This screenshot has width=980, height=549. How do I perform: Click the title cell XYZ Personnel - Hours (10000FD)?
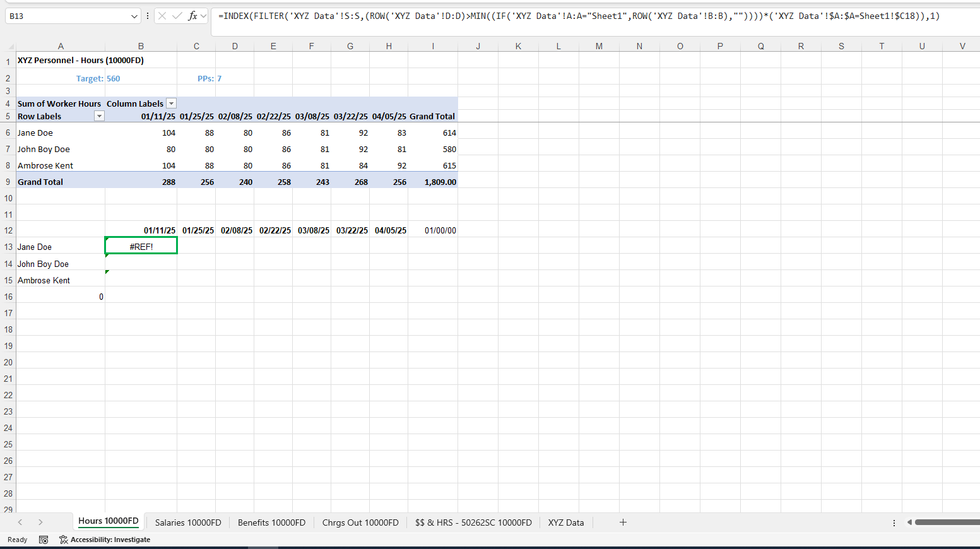(x=81, y=61)
